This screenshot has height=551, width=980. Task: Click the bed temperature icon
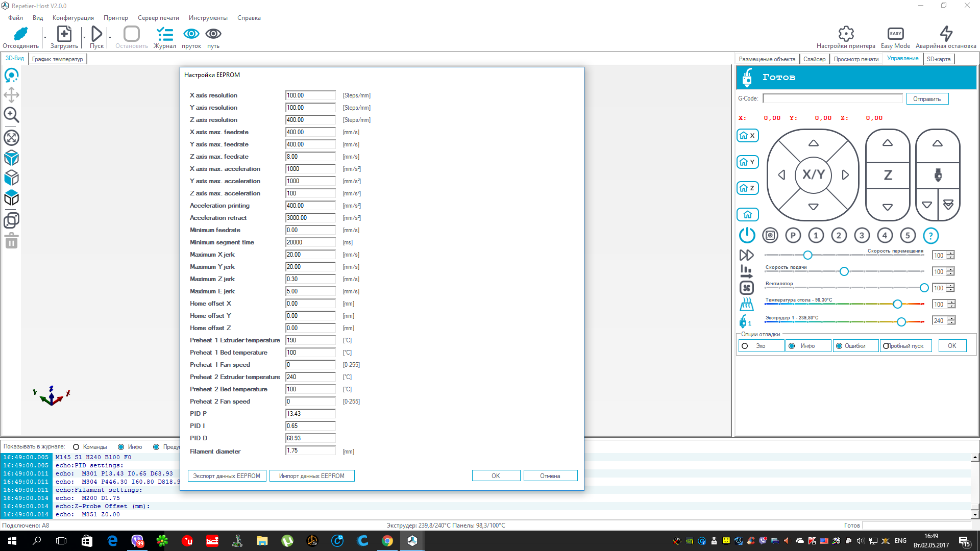pyautogui.click(x=746, y=304)
